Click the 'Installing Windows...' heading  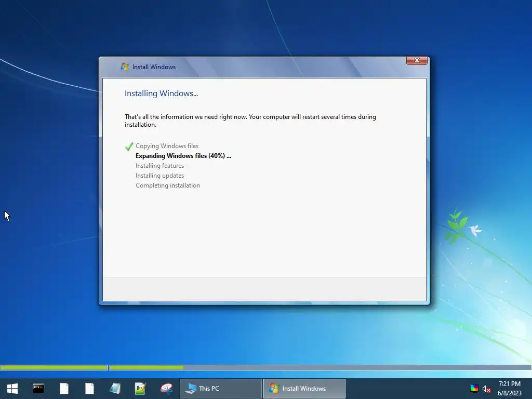tap(161, 94)
